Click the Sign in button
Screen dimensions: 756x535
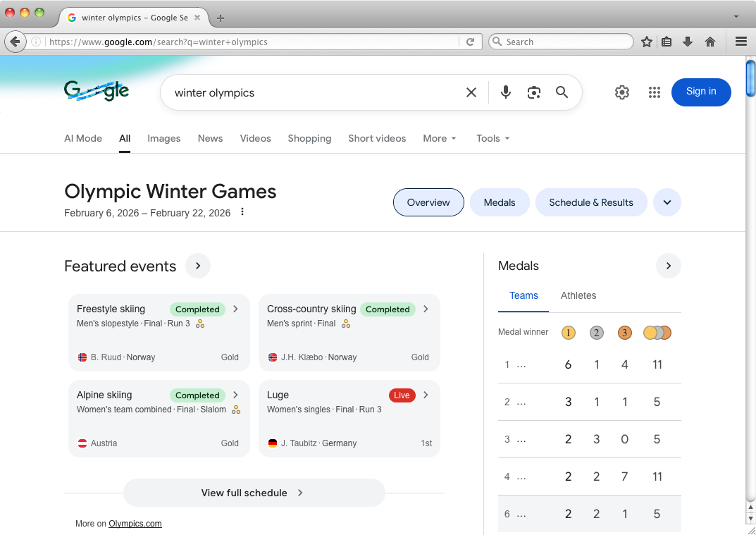point(701,92)
